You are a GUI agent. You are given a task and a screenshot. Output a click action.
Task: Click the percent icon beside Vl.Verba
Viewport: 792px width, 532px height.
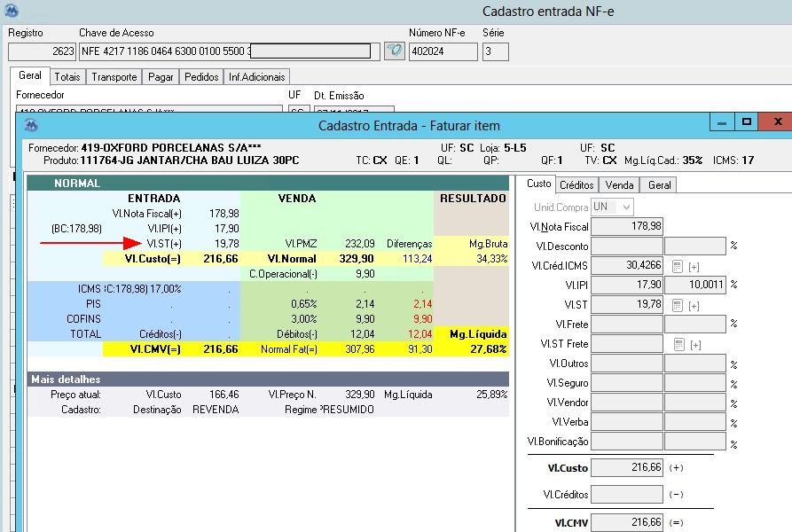[734, 423]
